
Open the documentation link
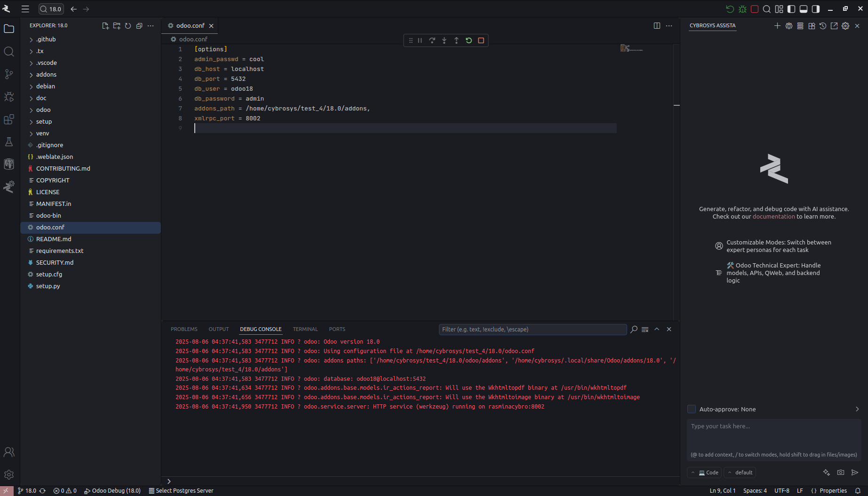773,217
